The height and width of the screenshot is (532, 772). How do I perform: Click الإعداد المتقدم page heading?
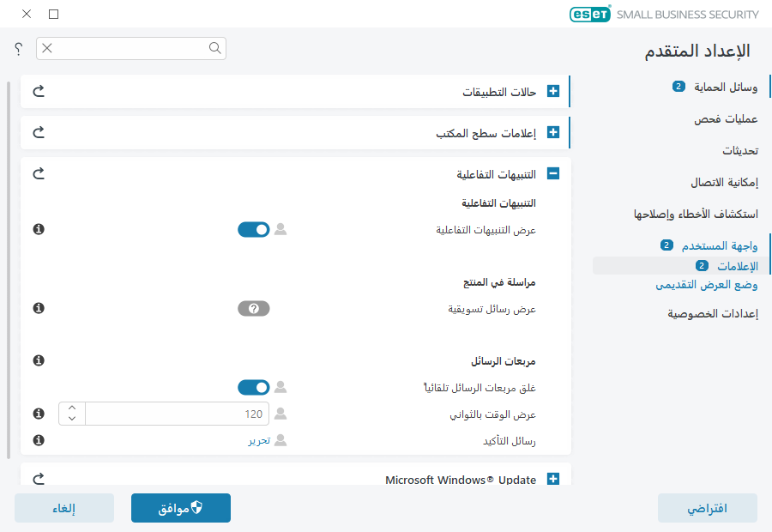[697, 51]
